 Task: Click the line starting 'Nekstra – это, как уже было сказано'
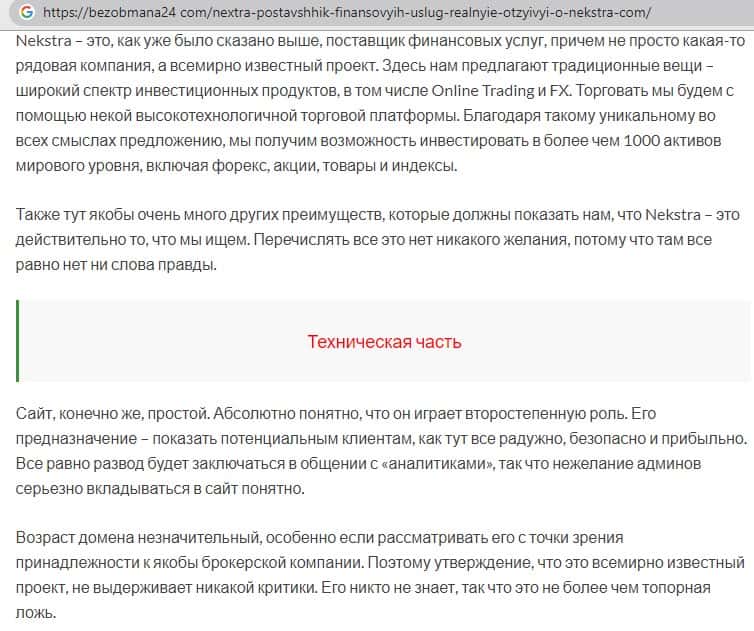point(380,41)
